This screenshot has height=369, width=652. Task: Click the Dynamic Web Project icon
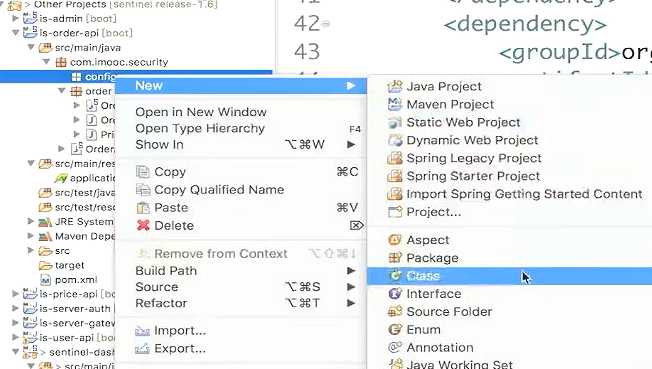[x=395, y=140]
